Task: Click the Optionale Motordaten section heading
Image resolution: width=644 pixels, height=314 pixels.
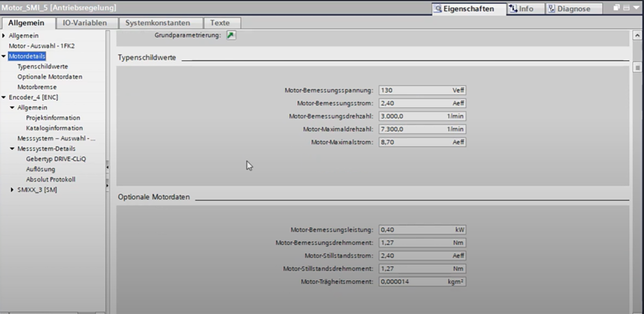Action: tap(154, 197)
